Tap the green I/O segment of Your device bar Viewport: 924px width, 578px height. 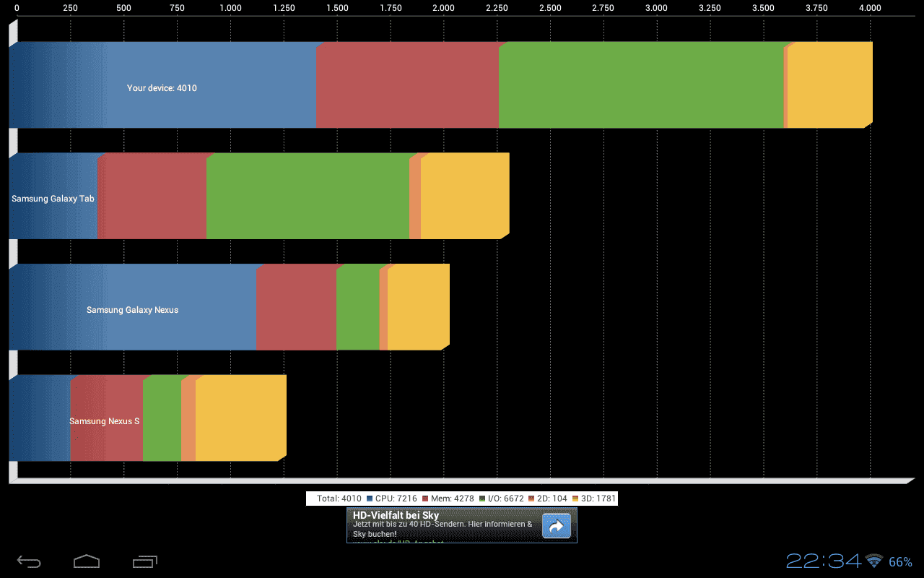tap(641, 85)
